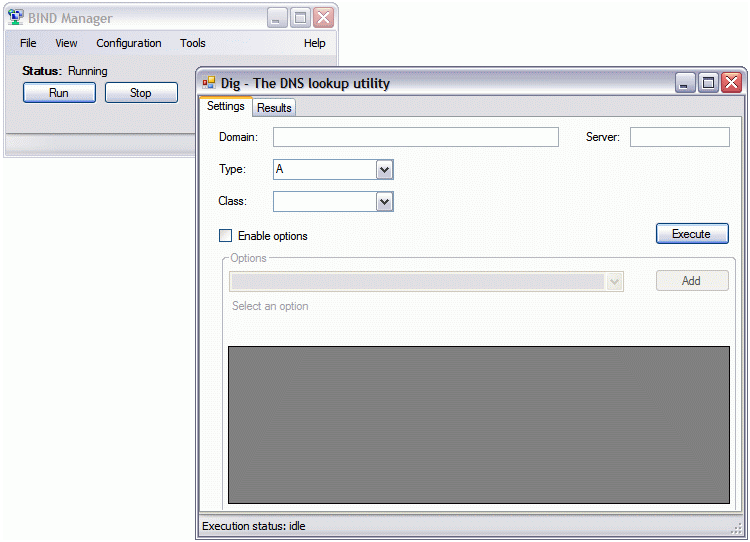
Task: Maximize the Dig window
Action: coord(708,83)
